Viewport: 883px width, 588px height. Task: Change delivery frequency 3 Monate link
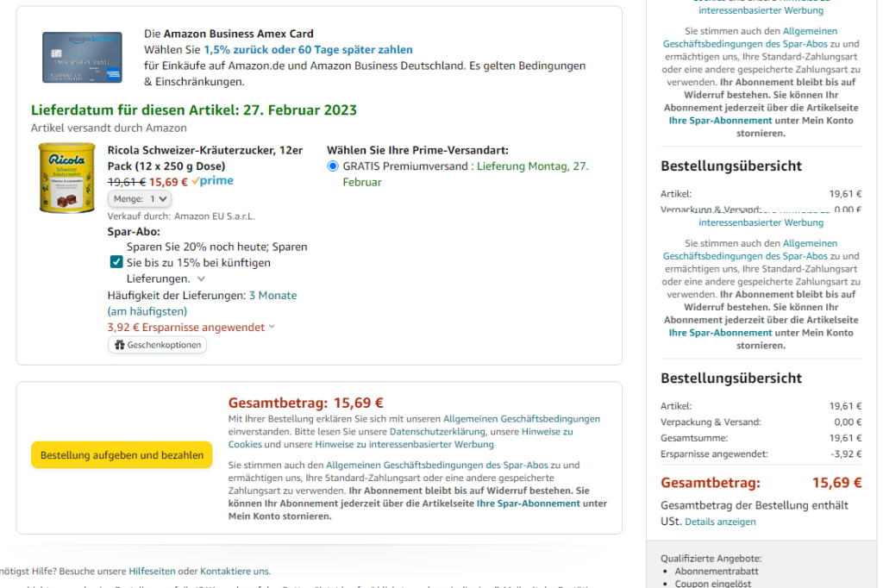click(272, 295)
